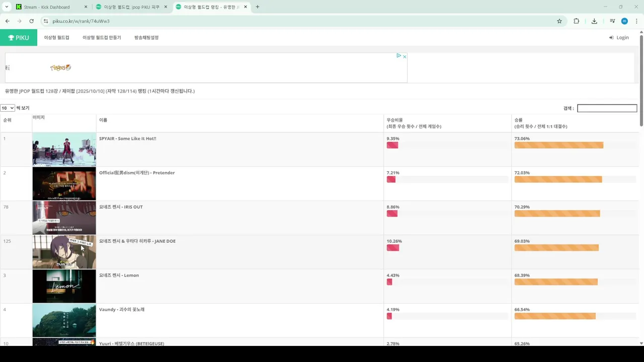Open the Pretender thumbnail image
644x362 pixels.
coord(64,184)
